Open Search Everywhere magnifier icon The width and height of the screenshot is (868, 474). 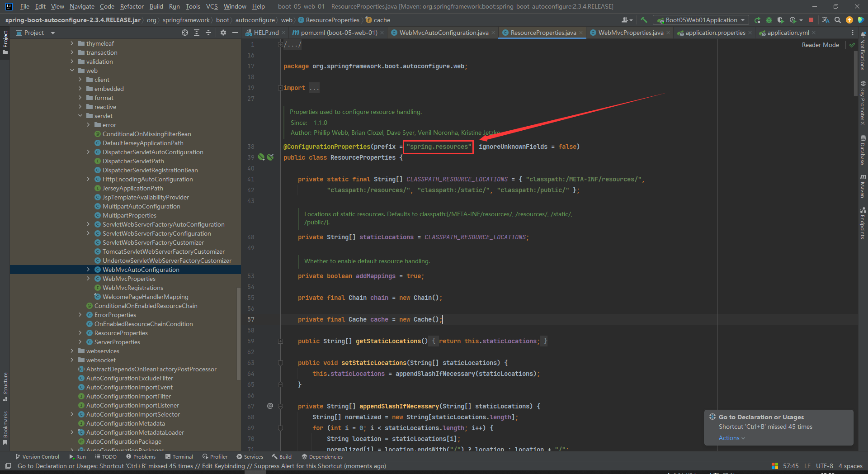838,20
